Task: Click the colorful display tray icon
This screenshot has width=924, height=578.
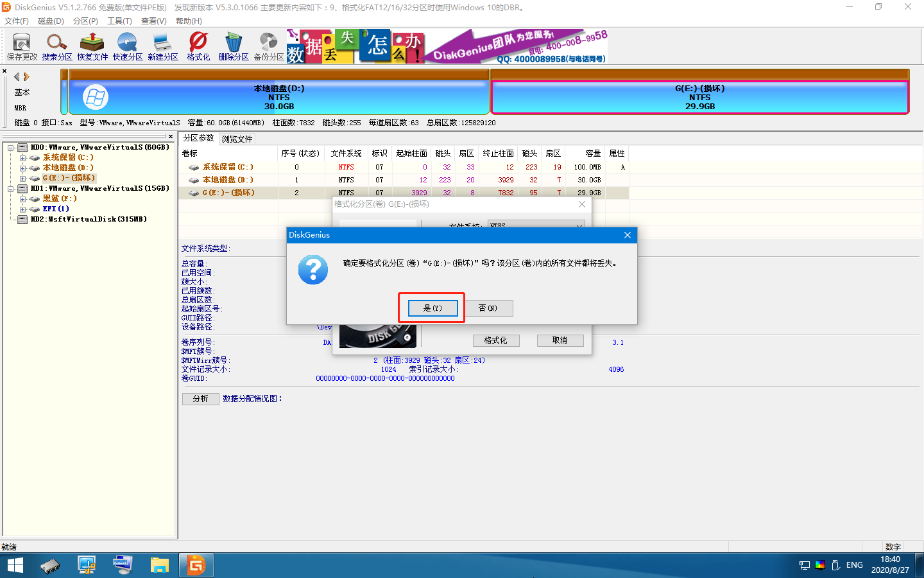Action: point(820,565)
